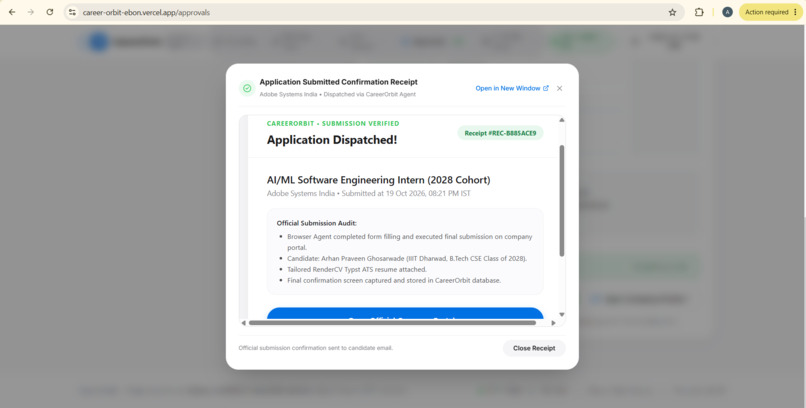The width and height of the screenshot is (806, 408).
Task: Click the vertical scrollbar down arrow
Action: (x=561, y=314)
